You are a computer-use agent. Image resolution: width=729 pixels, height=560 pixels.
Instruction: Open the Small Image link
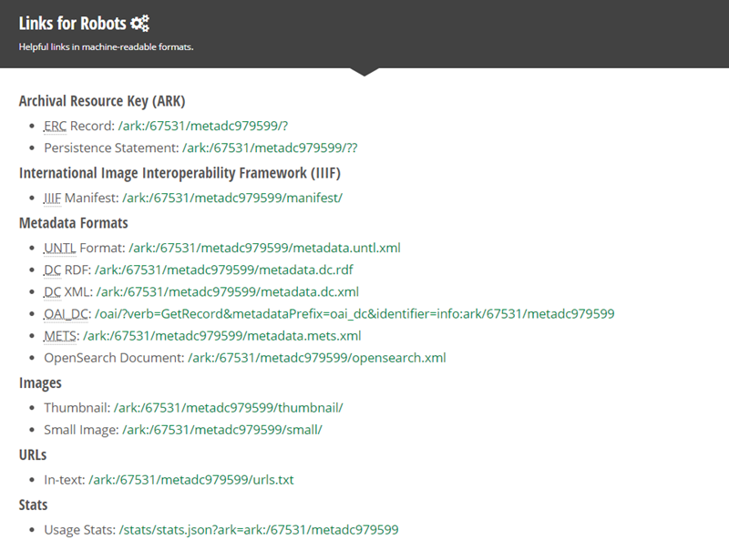coord(222,430)
